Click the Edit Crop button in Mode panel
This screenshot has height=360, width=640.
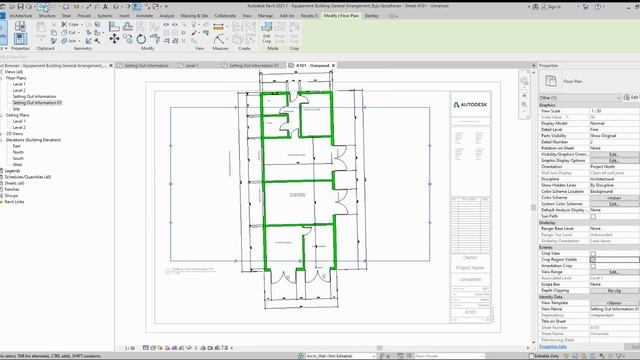[267, 33]
